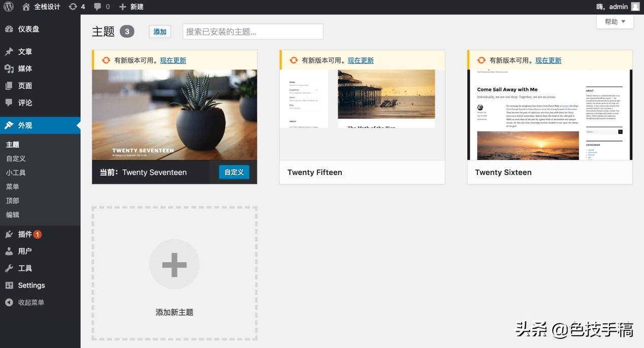Image resolution: width=644 pixels, height=348 pixels.
Task: Click the 评论 comment icon in sidebar
Action: pyautogui.click(x=9, y=102)
